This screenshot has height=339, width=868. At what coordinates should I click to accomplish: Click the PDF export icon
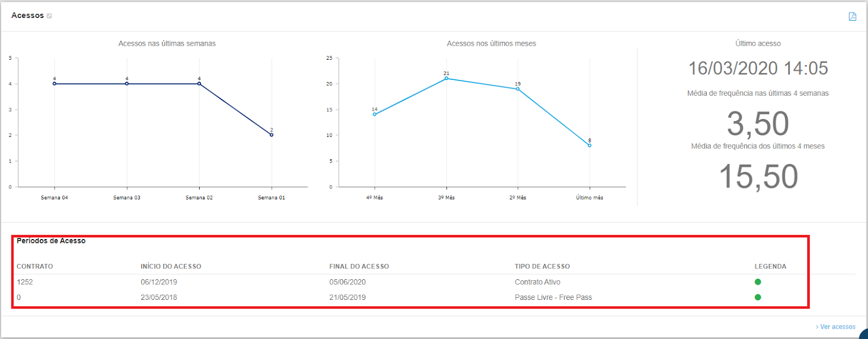(x=852, y=16)
